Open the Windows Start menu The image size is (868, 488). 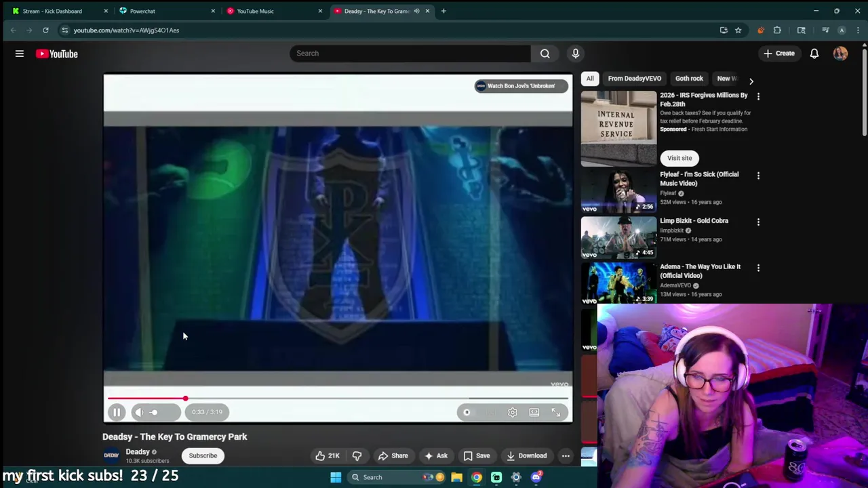(x=336, y=477)
